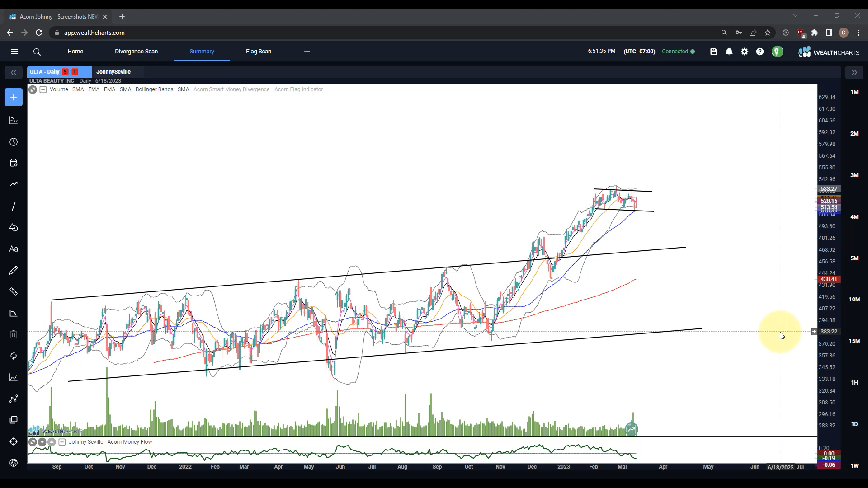
Task: Open the clock timeframe tool
Action: pyautogui.click(x=14, y=142)
